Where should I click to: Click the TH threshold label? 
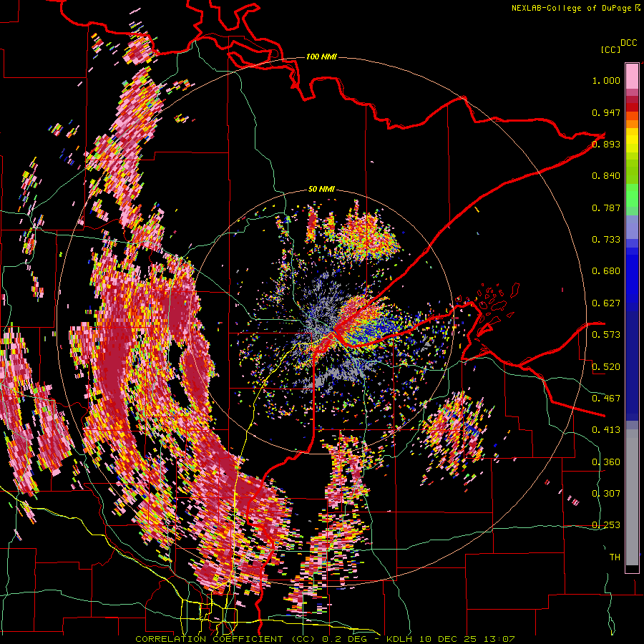[615, 557]
